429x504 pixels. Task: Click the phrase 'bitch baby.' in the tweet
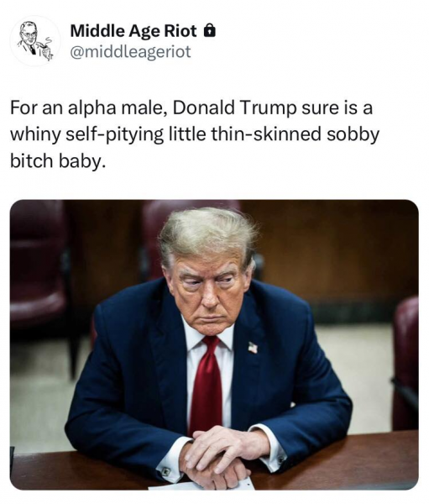pyautogui.click(x=58, y=160)
